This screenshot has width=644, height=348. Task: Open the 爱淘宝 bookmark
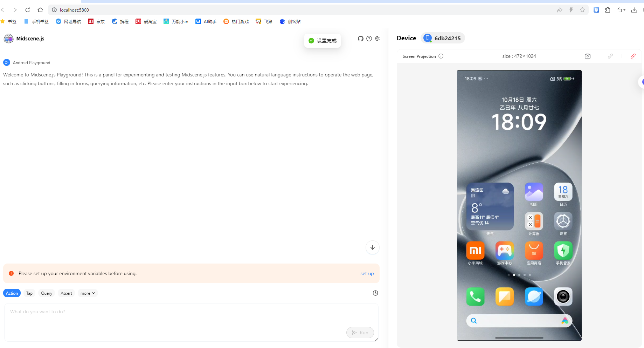coord(146,21)
